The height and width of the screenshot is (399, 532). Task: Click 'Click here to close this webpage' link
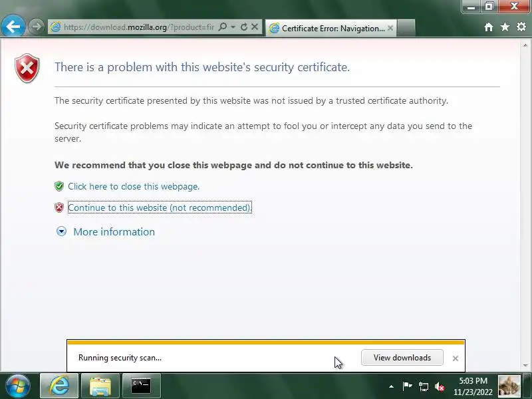pos(134,186)
